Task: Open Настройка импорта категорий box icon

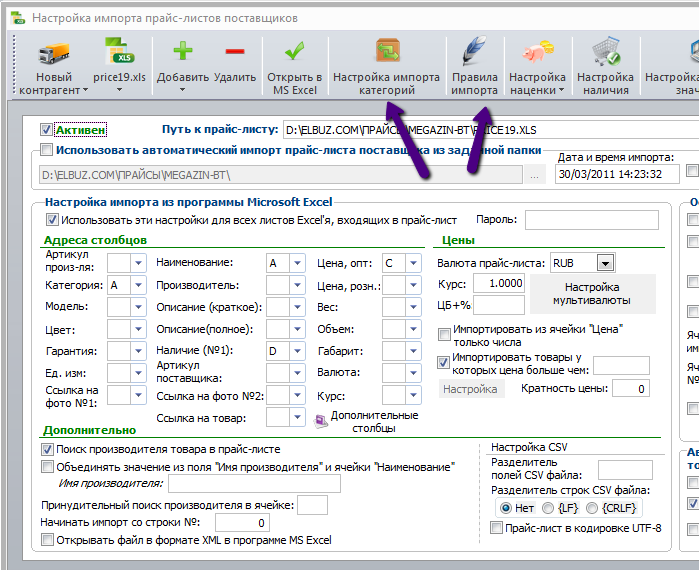Action: [x=387, y=51]
